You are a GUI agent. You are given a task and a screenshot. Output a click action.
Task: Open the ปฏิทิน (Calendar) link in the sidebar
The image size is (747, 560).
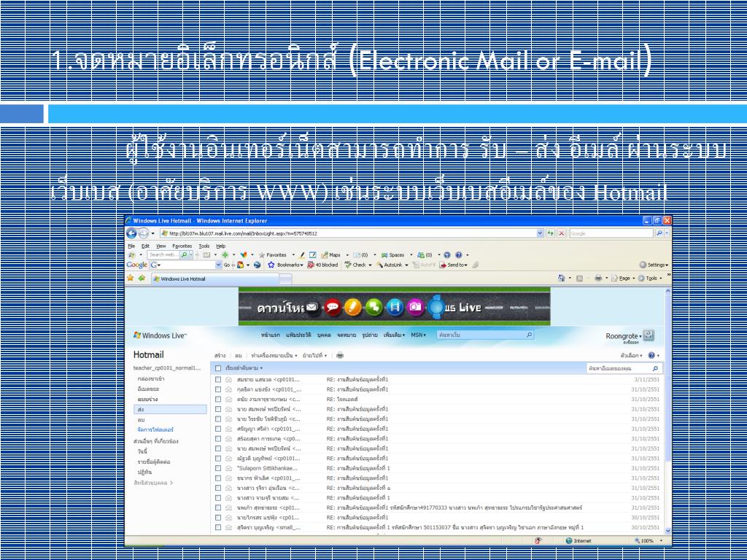[144, 472]
